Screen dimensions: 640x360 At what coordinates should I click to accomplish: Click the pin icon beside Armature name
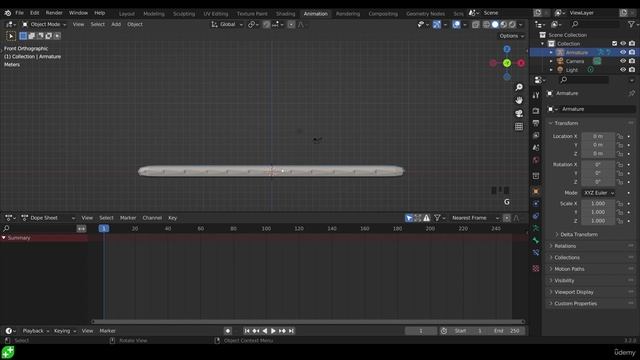coord(631,93)
